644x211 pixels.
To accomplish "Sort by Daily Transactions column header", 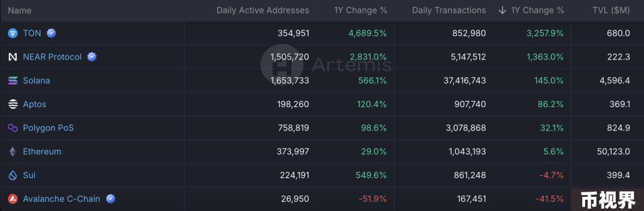I will click(449, 10).
